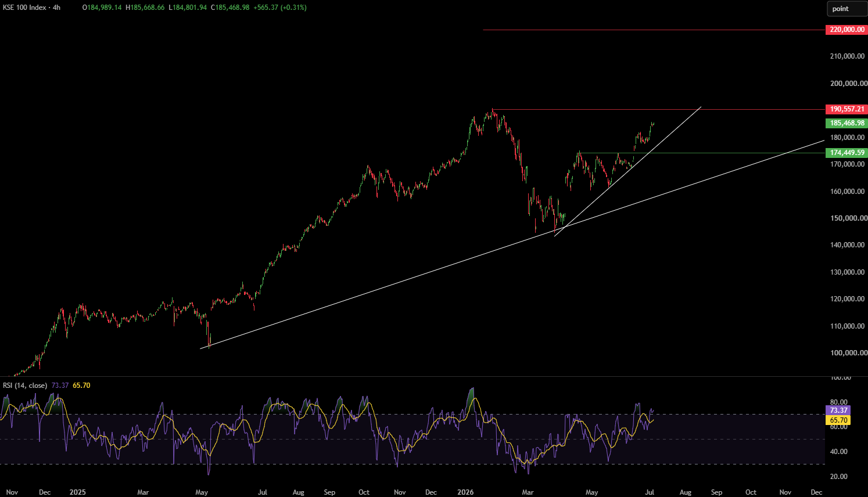
Task: Click the purple 73.37 RSI axis label
Action: pyautogui.click(x=838, y=410)
